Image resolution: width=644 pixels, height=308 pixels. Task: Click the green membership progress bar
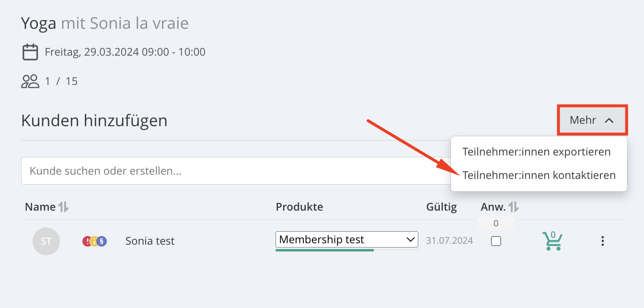pos(324,250)
